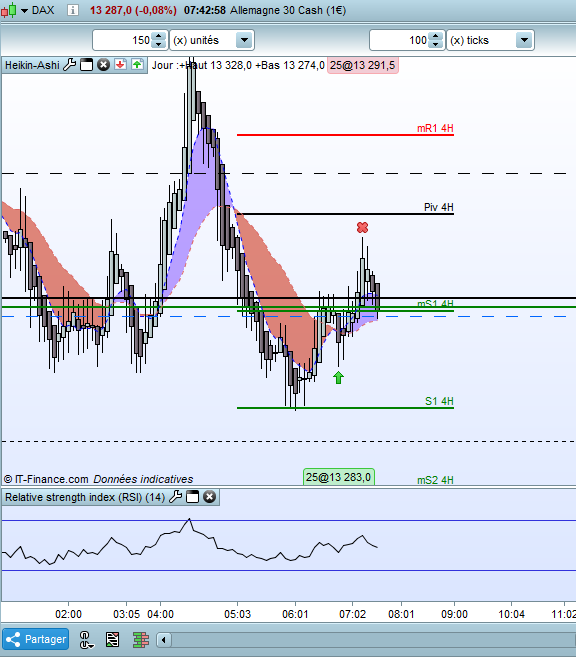Click the Partager share button
Image resolution: width=576 pixels, height=657 pixels.
pyautogui.click(x=36, y=639)
